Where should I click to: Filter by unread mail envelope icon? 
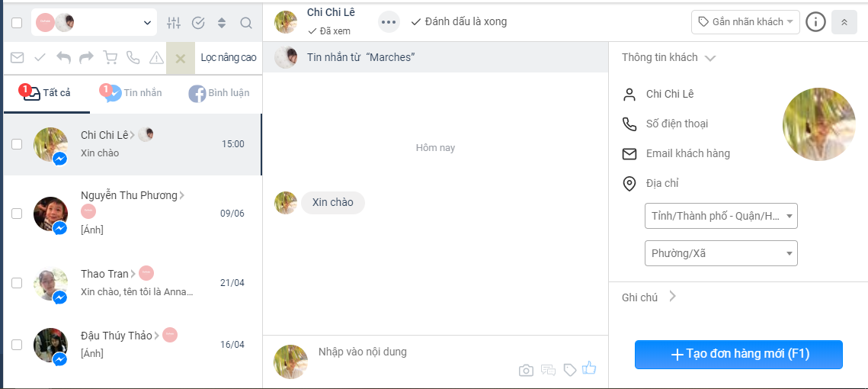18,58
